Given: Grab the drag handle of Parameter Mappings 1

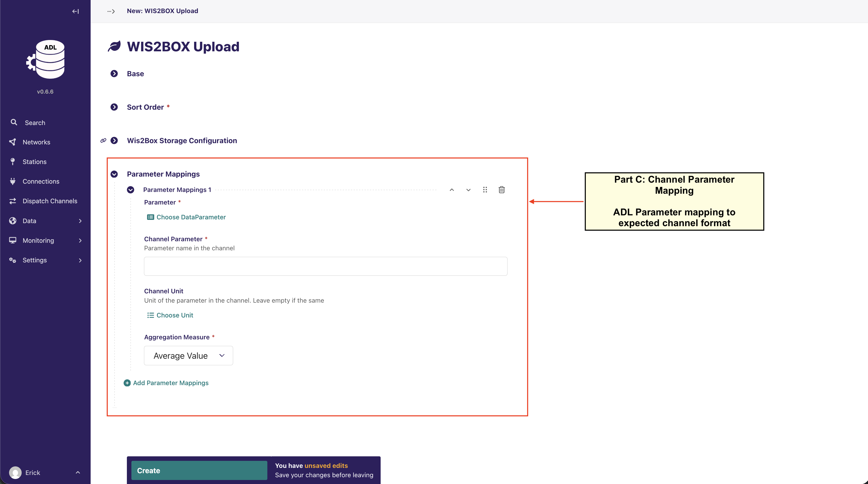Looking at the screenshot, I should tap(485, 190).
